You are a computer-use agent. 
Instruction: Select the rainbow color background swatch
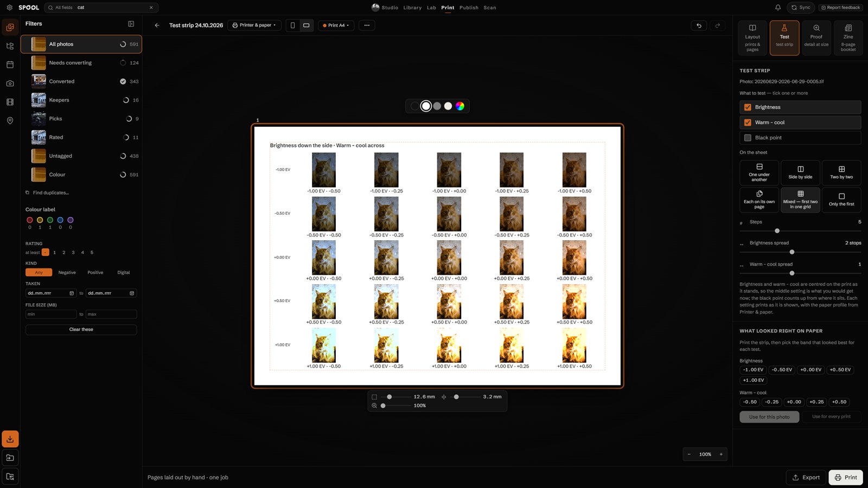460,106
